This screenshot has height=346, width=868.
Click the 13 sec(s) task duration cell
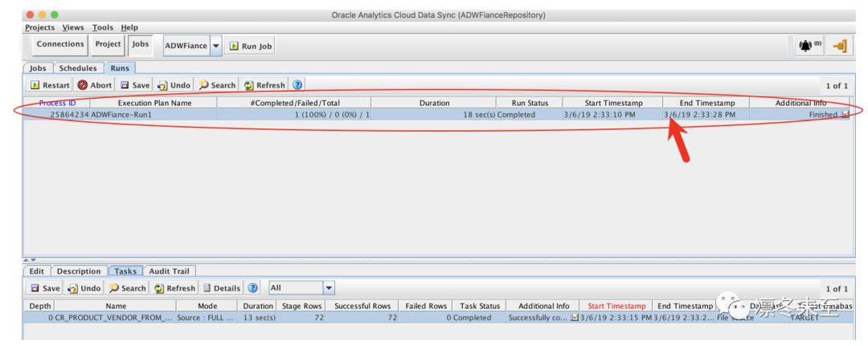[257, 318]
